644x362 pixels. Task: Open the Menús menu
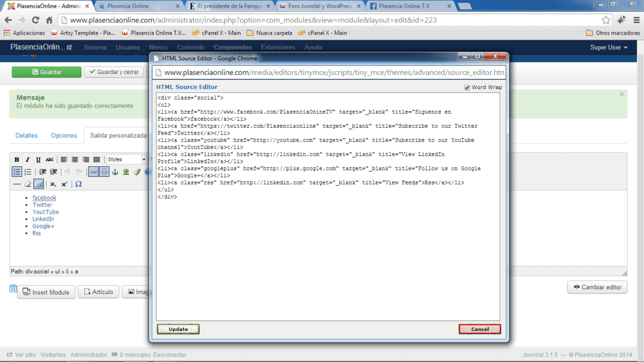click(x=159, y=47)
